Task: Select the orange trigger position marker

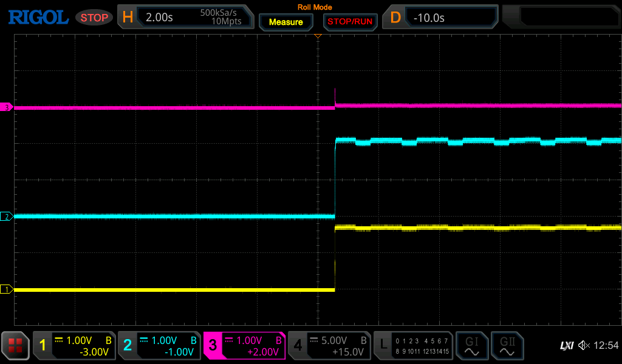Action: tap(318, 36)
